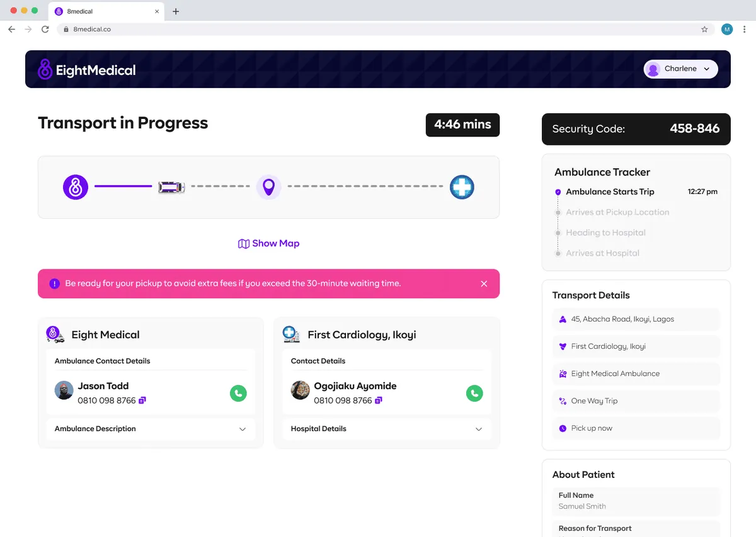Click the clock icon beside Pick up now
The image size is (756, 537).
click(563, 428)
